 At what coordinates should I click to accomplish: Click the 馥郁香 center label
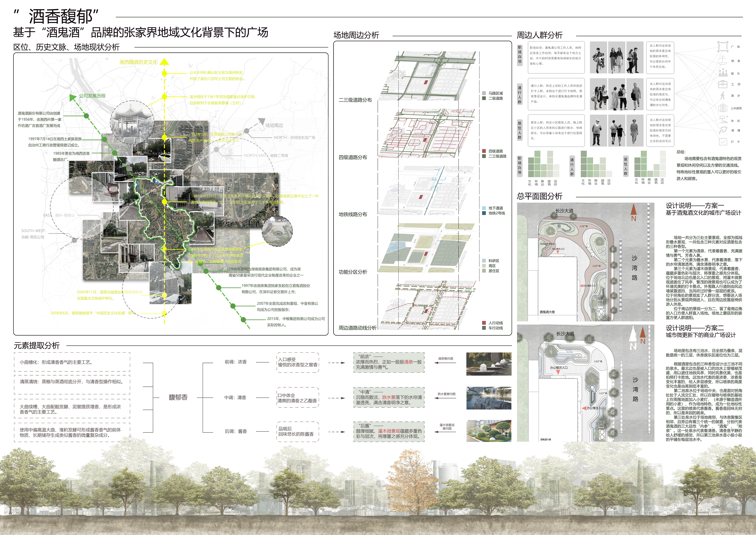(x=178, y=397)
